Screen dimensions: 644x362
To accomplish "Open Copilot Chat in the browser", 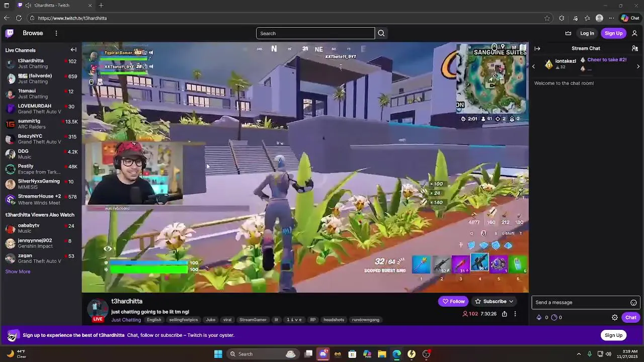I will coord(630,18).
